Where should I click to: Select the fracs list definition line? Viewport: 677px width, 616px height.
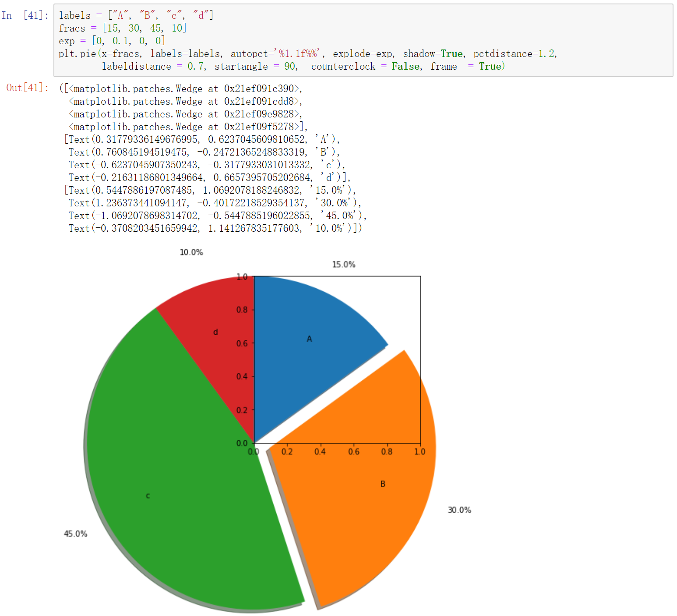pos(122,28)
